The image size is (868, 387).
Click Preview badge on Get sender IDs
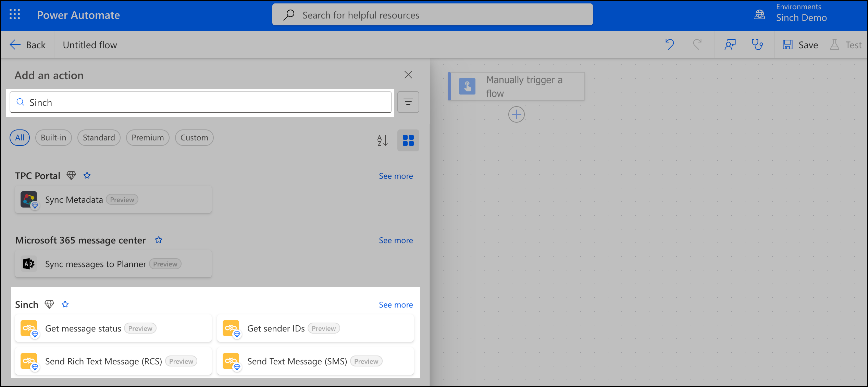pos(324,328)
